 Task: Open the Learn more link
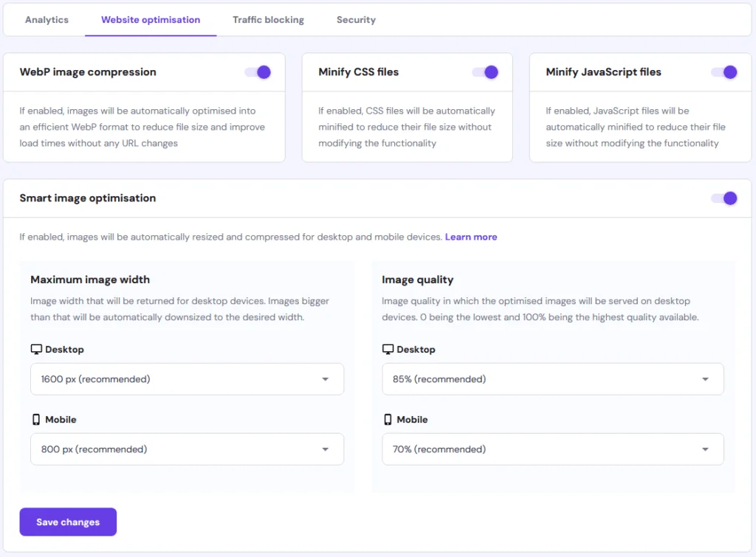[471, 237]
